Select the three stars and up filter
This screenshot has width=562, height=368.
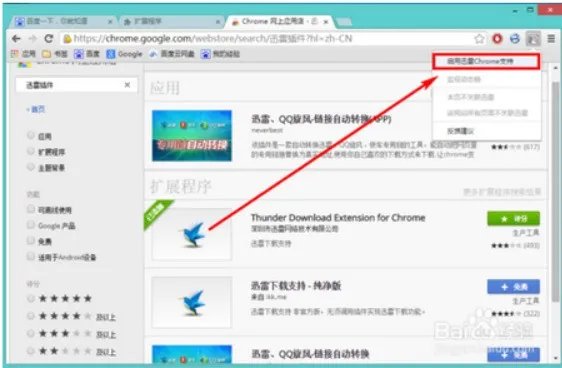31,334
